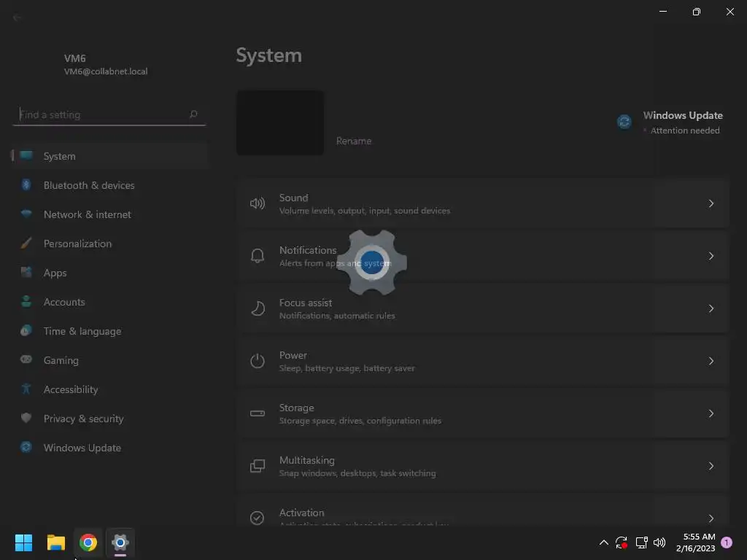
Task: Select the System sidebar item
Action: pos(109,156)
